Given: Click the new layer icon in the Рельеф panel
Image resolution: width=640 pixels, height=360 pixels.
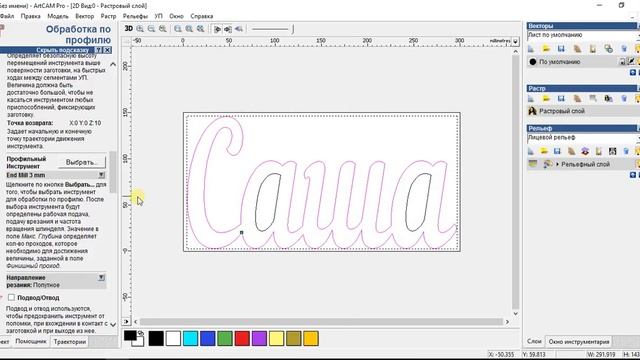Looking at the screenshot, I should tap(531, 151).
